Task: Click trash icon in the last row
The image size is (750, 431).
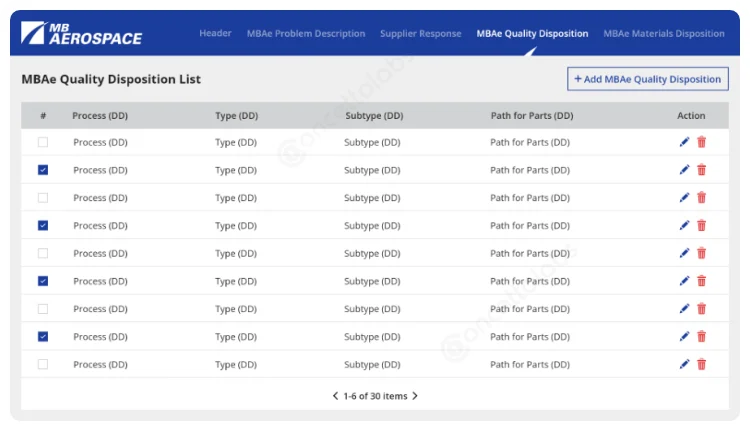Action: (701, 365)
